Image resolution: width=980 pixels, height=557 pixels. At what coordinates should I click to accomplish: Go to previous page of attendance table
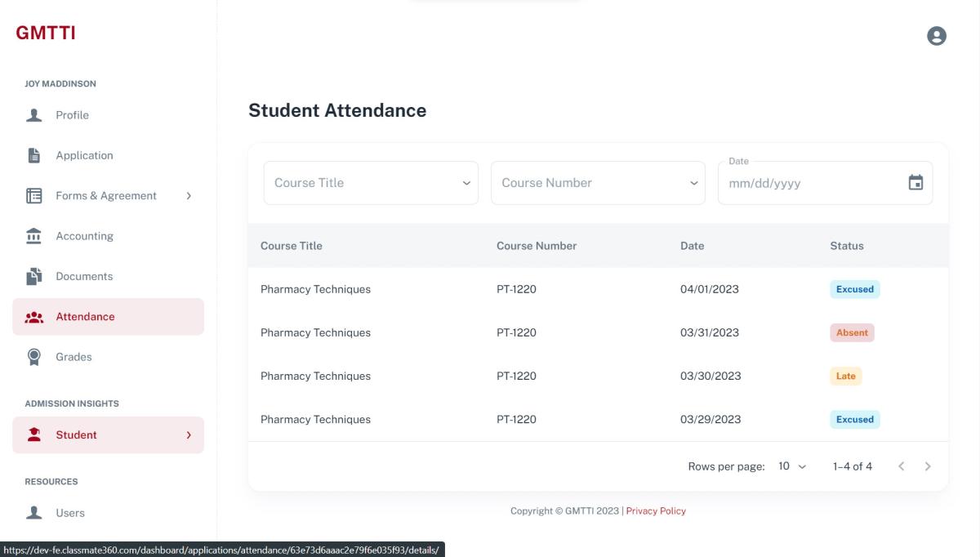(x=902, y=466)
